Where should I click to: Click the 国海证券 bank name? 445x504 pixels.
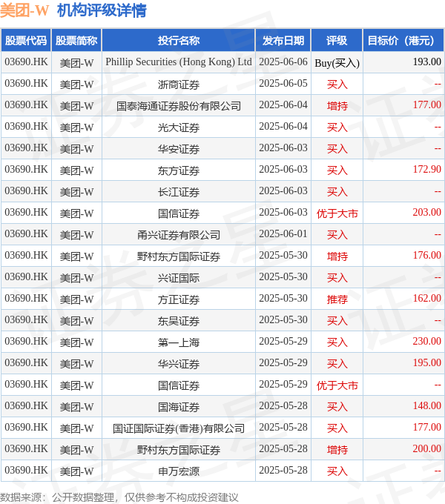pyautogui.click(x=179, y=407)
